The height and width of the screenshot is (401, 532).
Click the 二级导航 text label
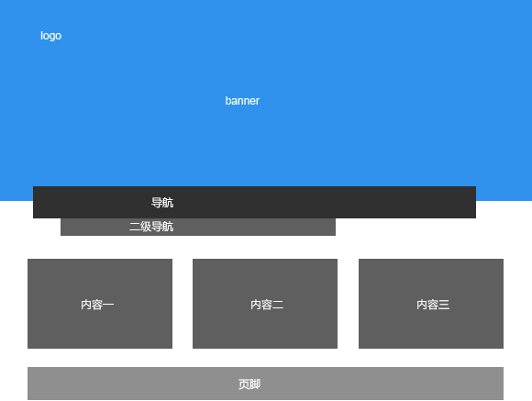tap(151, 227)
